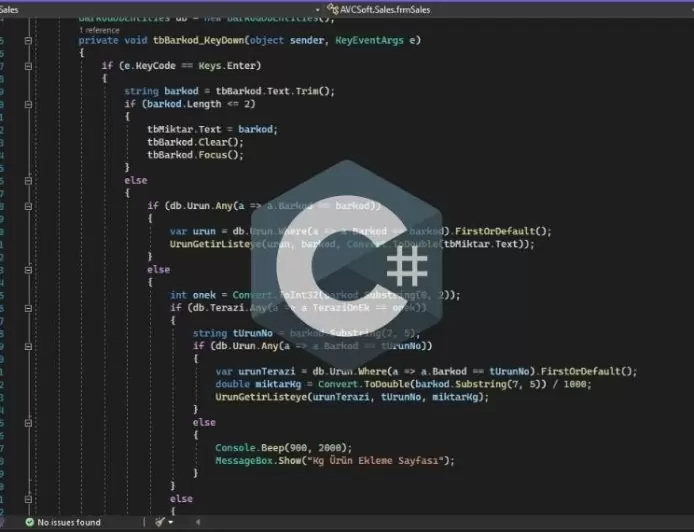Screen dimensions: 694x532
Task: Collapse the if (db.Urun.Any(a => a.Barkod == barkod)) block
Action: [x=28, y=206]
